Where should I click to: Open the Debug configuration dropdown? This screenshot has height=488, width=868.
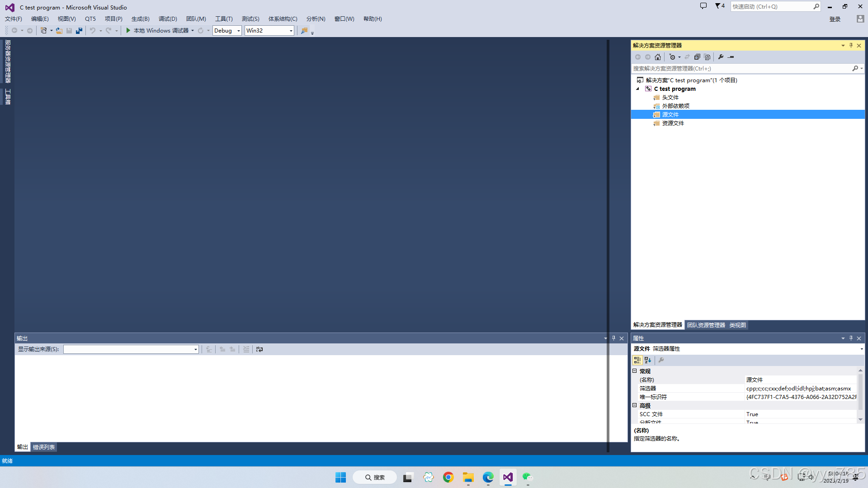tap(238, 30)
